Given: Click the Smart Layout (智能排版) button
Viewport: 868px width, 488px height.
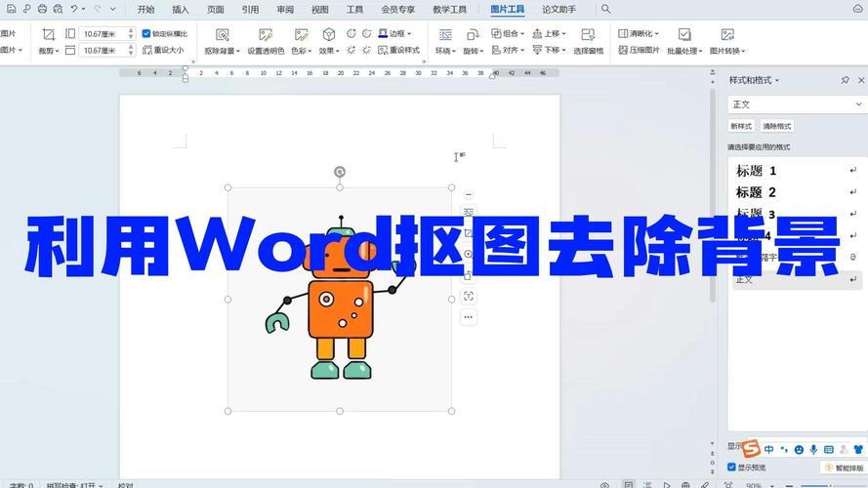Looking at the screenshot, I should [845, 468].
